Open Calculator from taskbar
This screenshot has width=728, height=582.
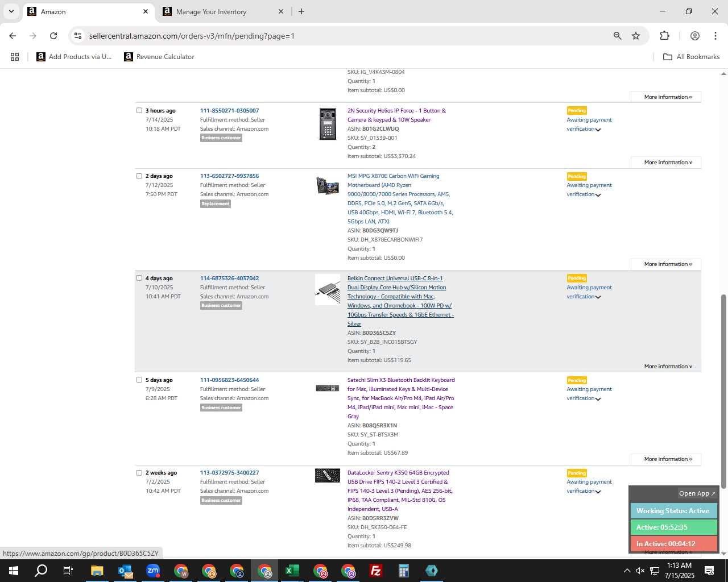404,571
